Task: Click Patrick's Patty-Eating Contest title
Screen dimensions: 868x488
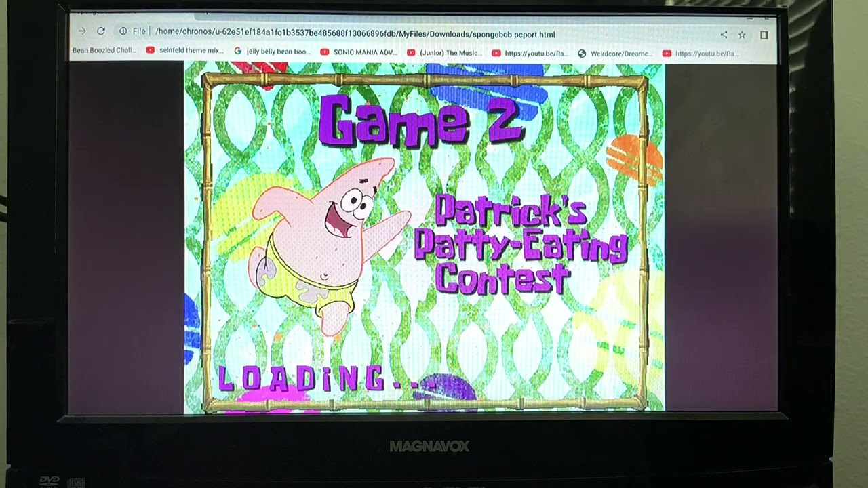Action: click(x=520, y=244)
